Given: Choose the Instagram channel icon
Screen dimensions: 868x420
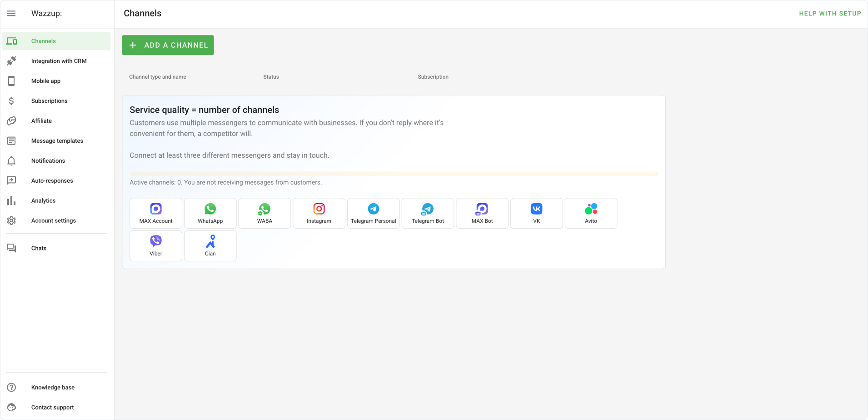Looking at the screenshot, I should pos(319,209).
